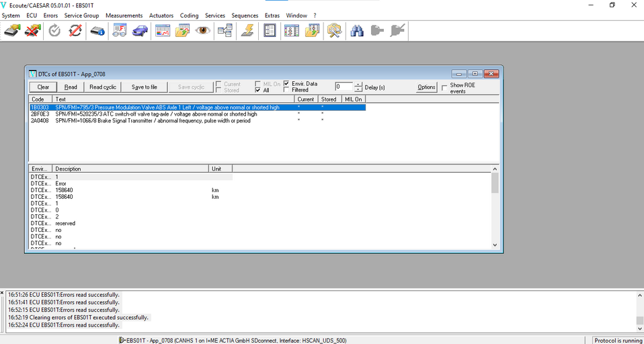Click the Delay seconds input field
This screenshot has height=344, width=644.
click(343, 87)
